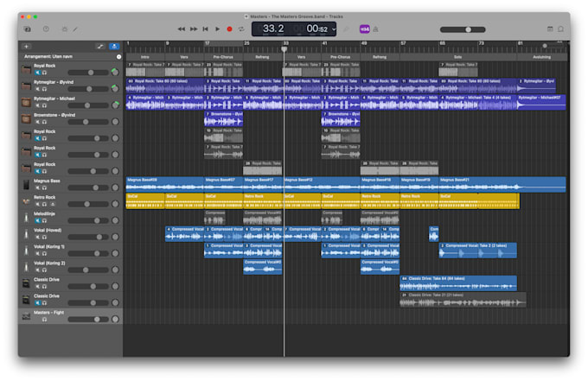
Task: Open the LCD display mode dropdown arrow
Action: 334,29
